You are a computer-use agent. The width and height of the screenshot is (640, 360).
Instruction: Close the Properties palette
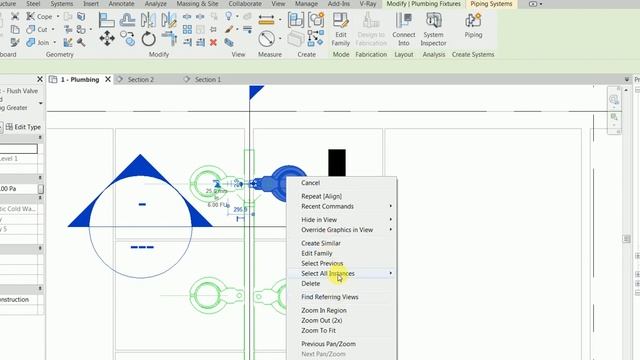pyautogui.click(x=40, y=79)
